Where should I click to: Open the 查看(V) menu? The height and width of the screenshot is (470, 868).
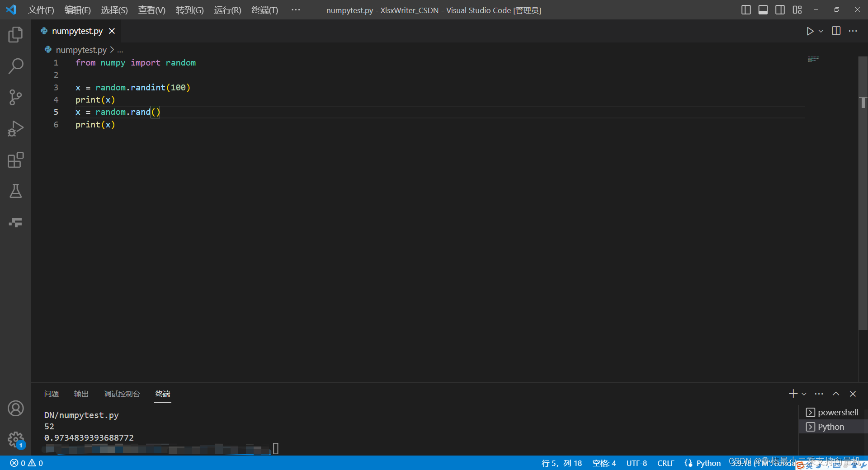click(x=151, y=10)
